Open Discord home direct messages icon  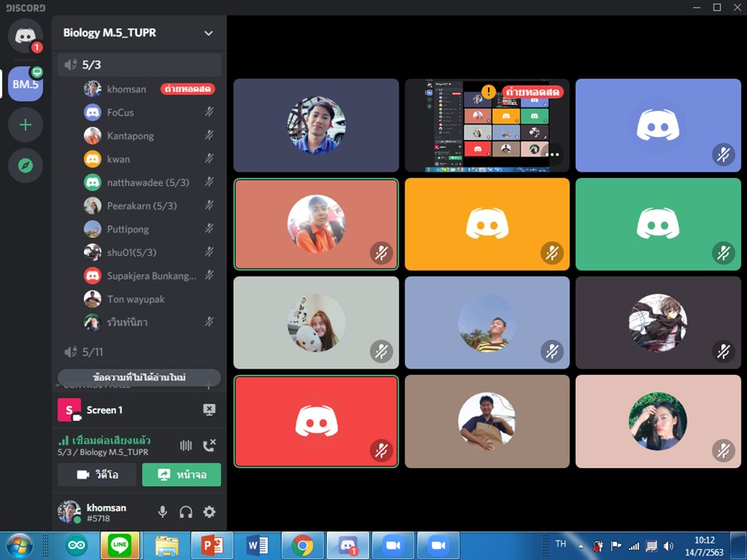pos(25,37)
